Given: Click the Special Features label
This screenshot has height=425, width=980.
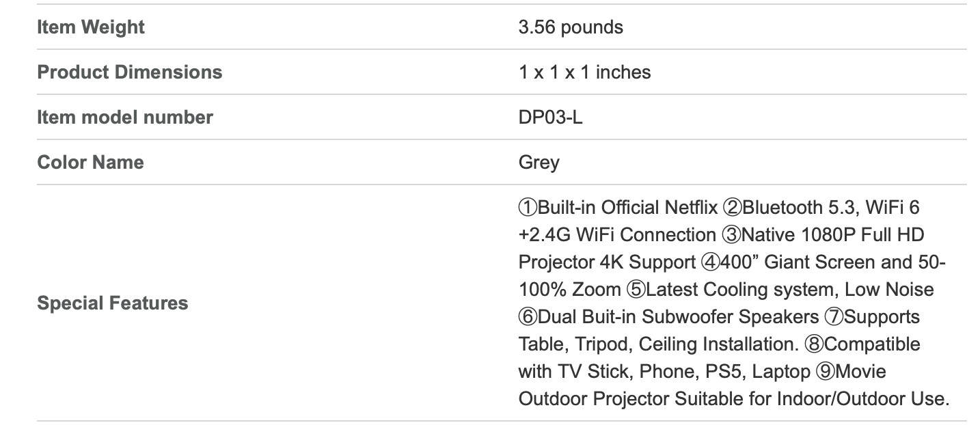Looking at the screenshot, I should (x=113, y=303).
